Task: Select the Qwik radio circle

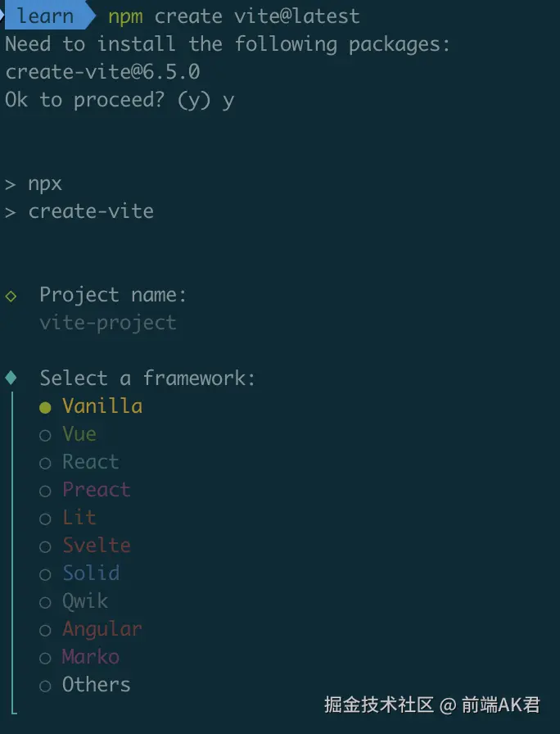Action: click(x=45, y=602)
